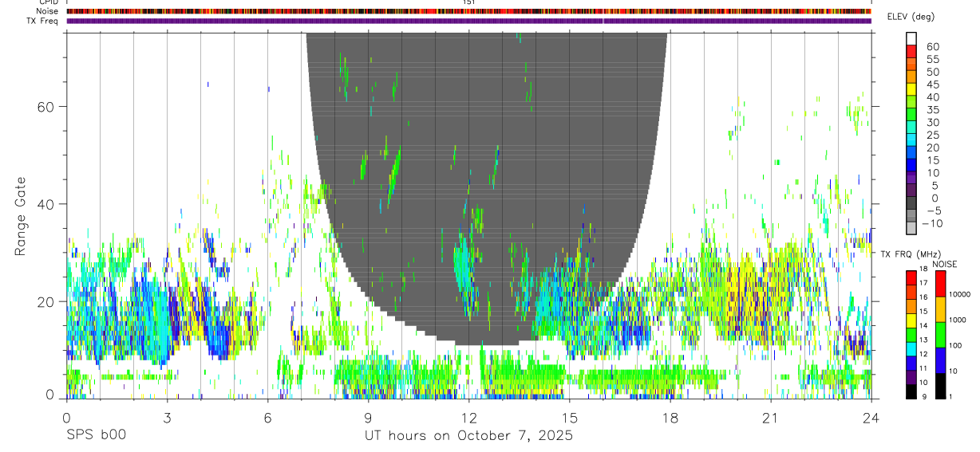Pick the orange TX FRQ swatch between 16 and 15
This screenshot has height=452, width=980.
[911, 305]
